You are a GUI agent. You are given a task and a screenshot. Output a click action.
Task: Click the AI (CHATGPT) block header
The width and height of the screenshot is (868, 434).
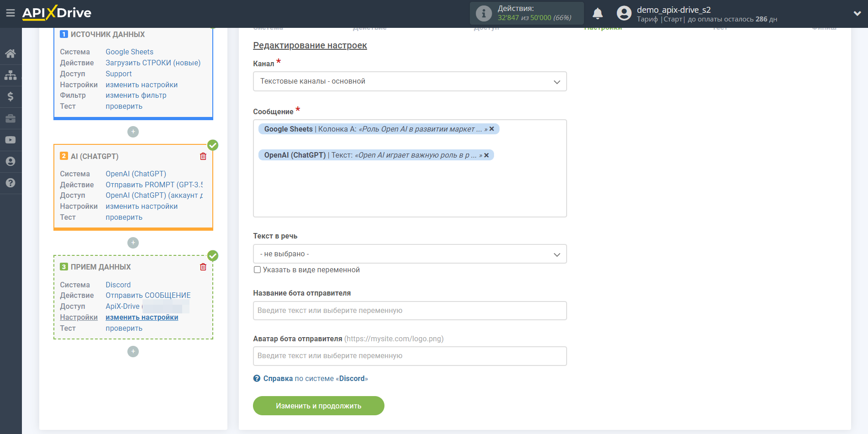95,156
